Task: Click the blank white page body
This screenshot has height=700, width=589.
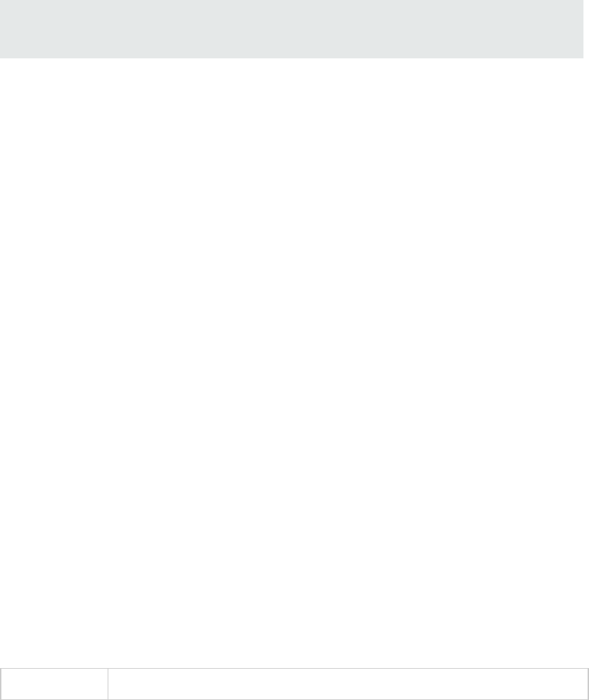Action: pyautogui.click(x=294, y=363)
